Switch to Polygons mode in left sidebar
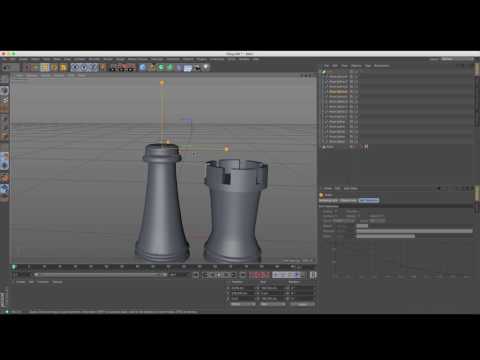 (x=4, y=136)
